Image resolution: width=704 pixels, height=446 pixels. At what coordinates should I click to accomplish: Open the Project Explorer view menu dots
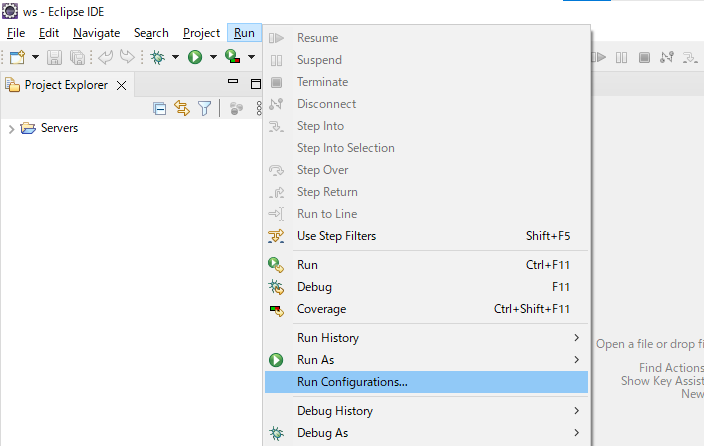259,108
